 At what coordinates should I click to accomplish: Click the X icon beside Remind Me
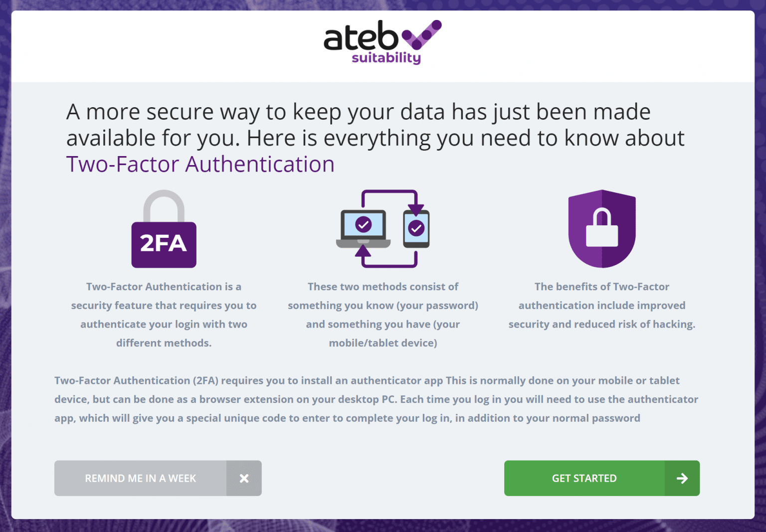(x=244, y=478)
